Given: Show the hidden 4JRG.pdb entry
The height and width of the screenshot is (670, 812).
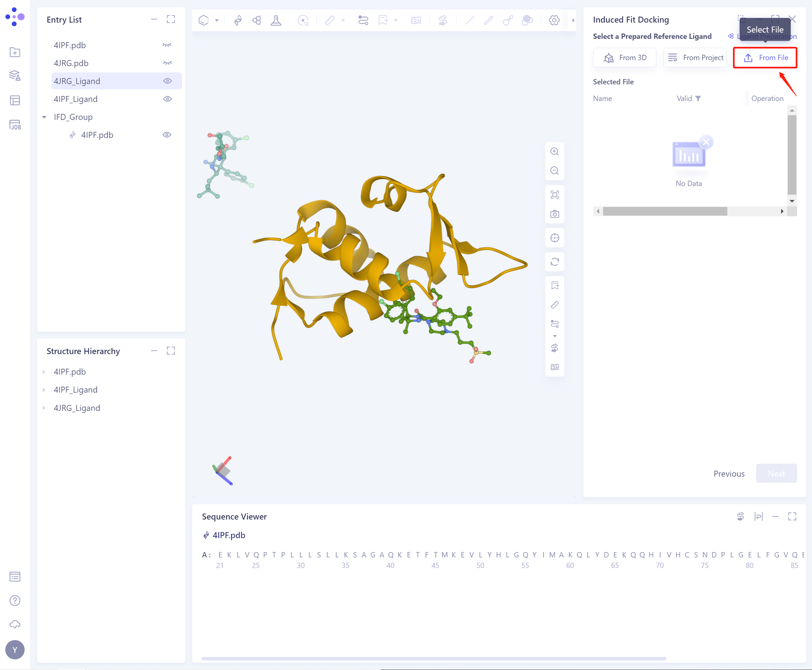Looking at the screenshot, I should pos(167,63).
